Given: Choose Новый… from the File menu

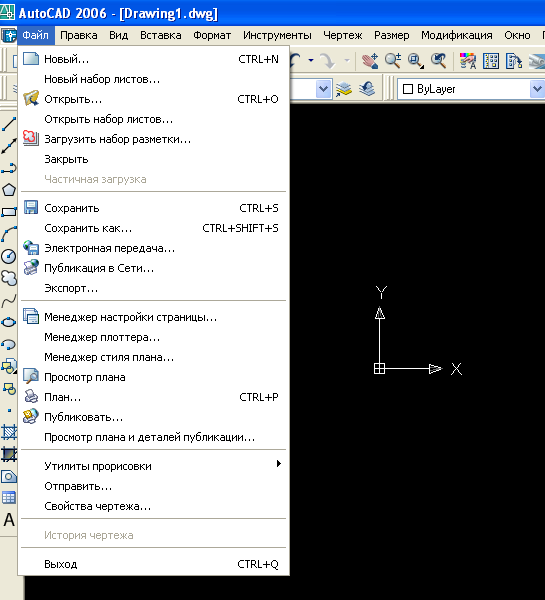Looking at the screenshot, I should click(x=153, y=59).
